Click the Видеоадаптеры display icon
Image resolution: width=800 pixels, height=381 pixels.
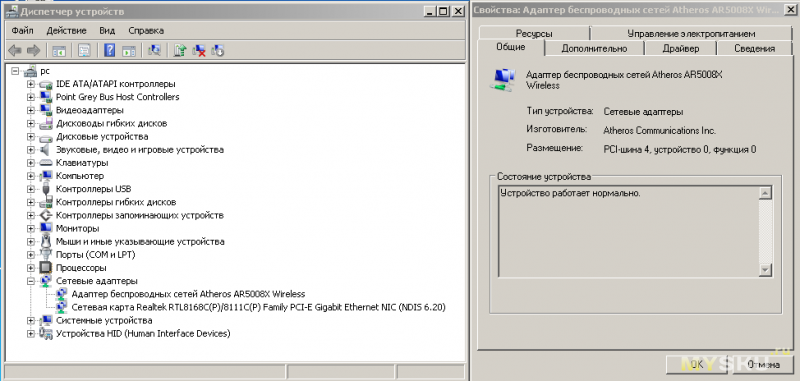(46, 110)
